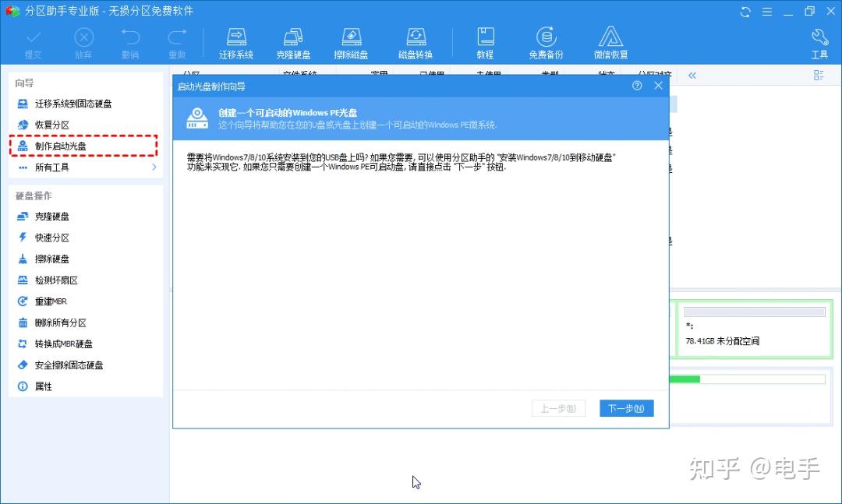Select the 78.41GB unallocated space block

[753, 327]
